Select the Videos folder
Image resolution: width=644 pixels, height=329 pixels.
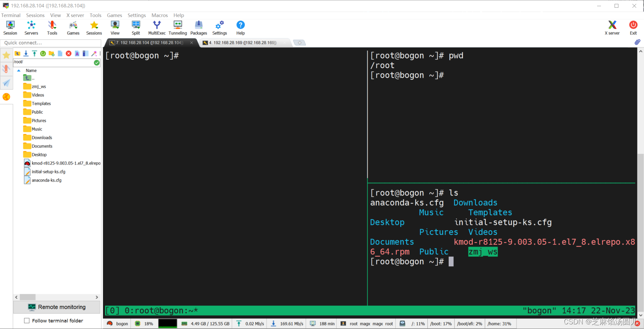tap(34, 95)
